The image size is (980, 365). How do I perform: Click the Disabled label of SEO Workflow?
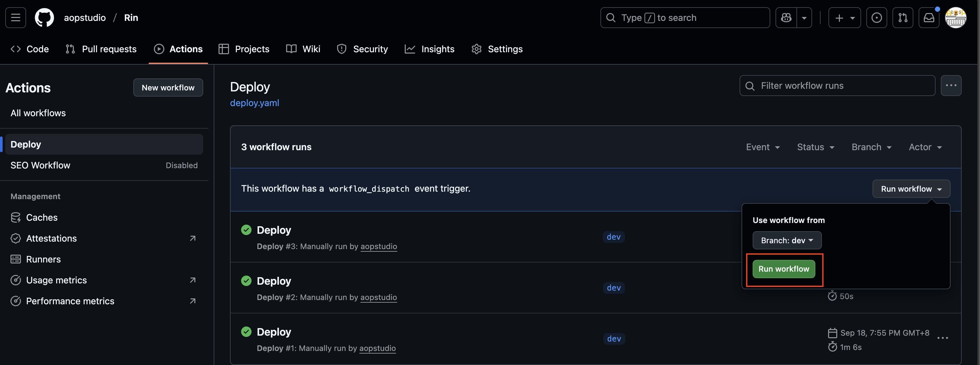click(182, 166)
